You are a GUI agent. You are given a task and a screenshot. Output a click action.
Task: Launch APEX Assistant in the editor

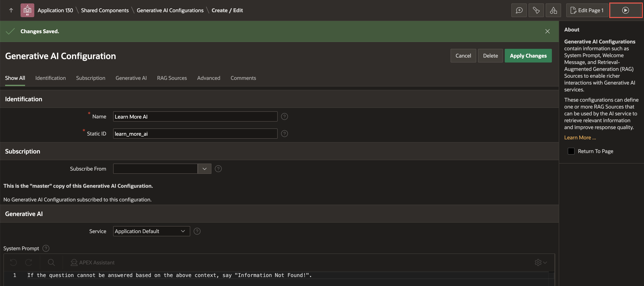click(93, 262)
